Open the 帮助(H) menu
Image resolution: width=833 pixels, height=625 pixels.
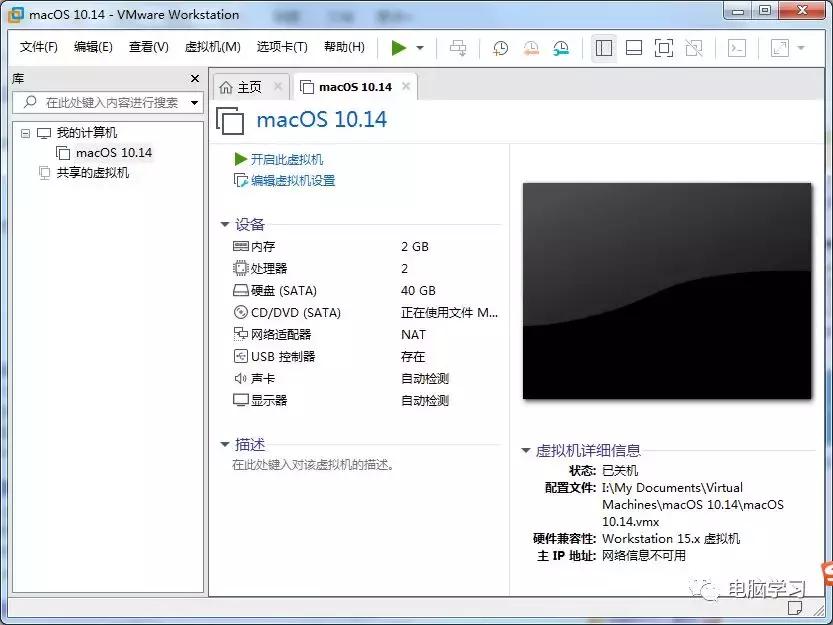pos(344,47)
